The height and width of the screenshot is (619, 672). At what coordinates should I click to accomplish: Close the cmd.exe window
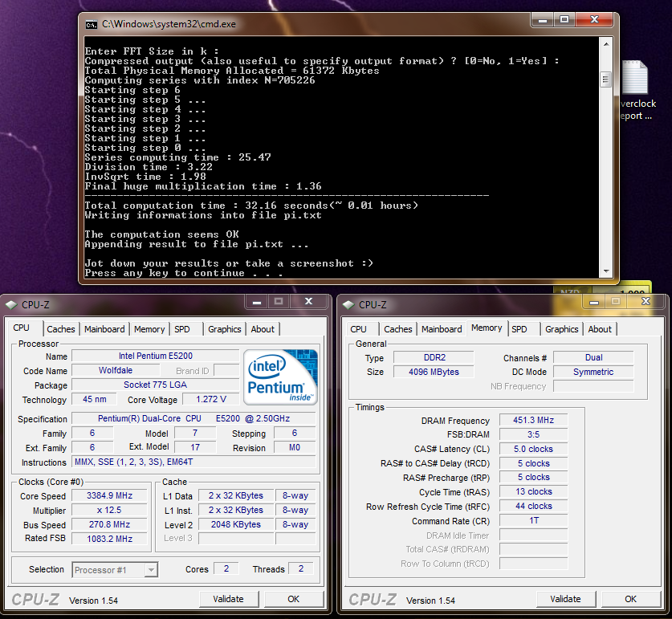pyautogui.click(x=594, y=20)
